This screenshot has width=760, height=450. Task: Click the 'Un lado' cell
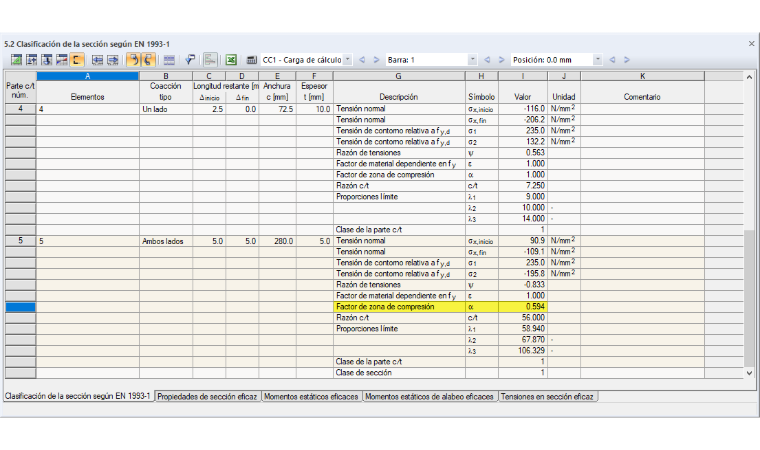click(166, 109)
